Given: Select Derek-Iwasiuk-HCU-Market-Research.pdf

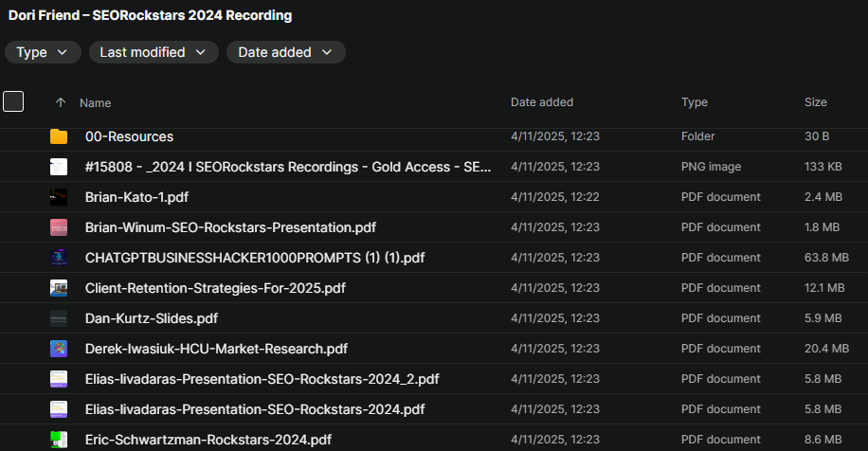Looking at the screenshot, I should (x=216, y=349).
